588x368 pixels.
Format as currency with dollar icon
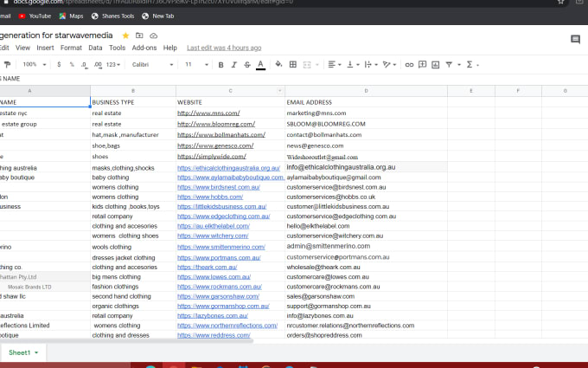tap(59, 65)
